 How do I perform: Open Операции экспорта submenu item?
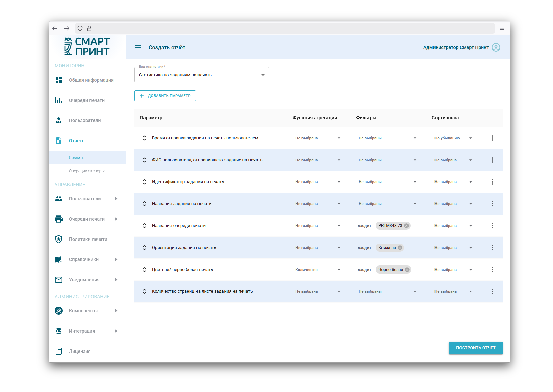tap(87, 171)
